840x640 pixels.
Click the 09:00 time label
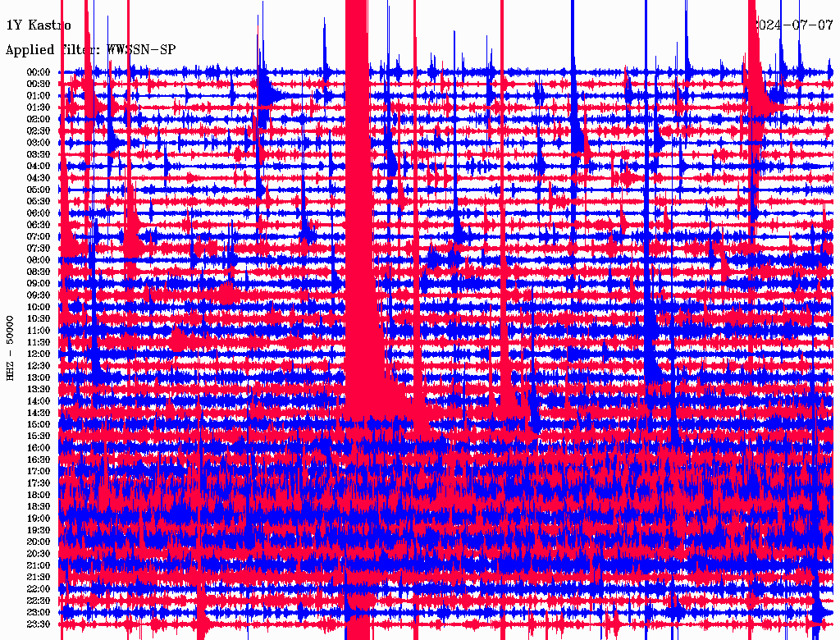[x=39, y=284]
